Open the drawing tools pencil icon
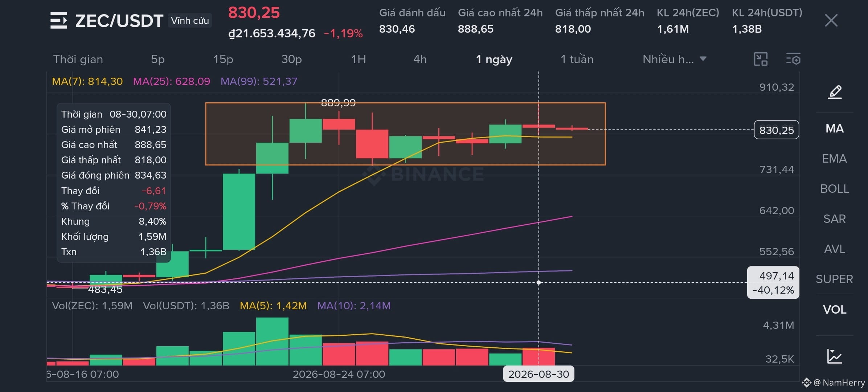This screenshot has width=868, height=392. click(x=835, y=92)
